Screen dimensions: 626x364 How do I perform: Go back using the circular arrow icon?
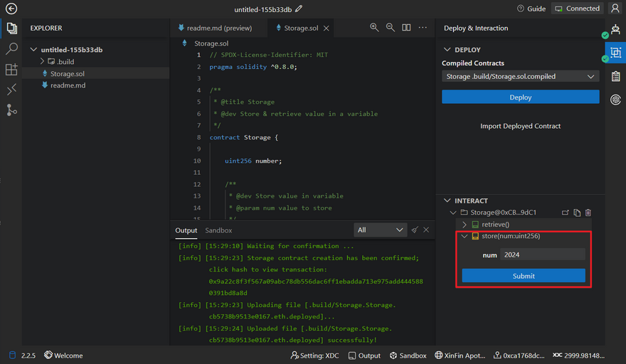click(11, 9)
